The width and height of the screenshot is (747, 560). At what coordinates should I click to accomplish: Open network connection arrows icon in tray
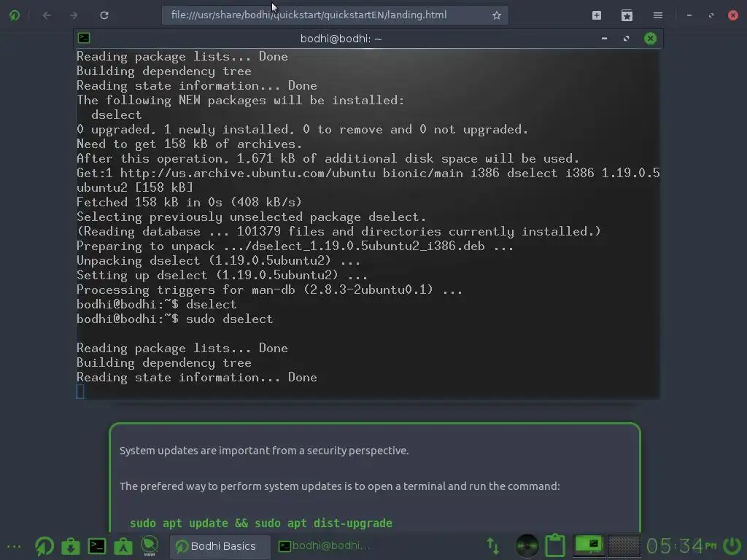coord(492,546)
